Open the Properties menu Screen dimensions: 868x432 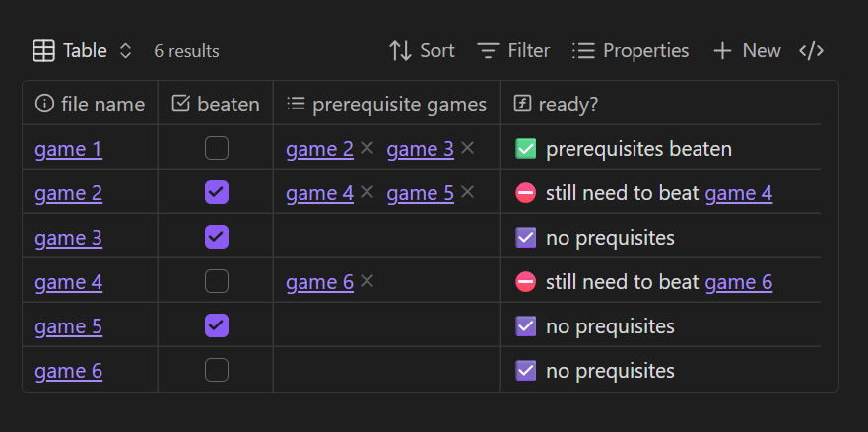(x=631, y=50)
